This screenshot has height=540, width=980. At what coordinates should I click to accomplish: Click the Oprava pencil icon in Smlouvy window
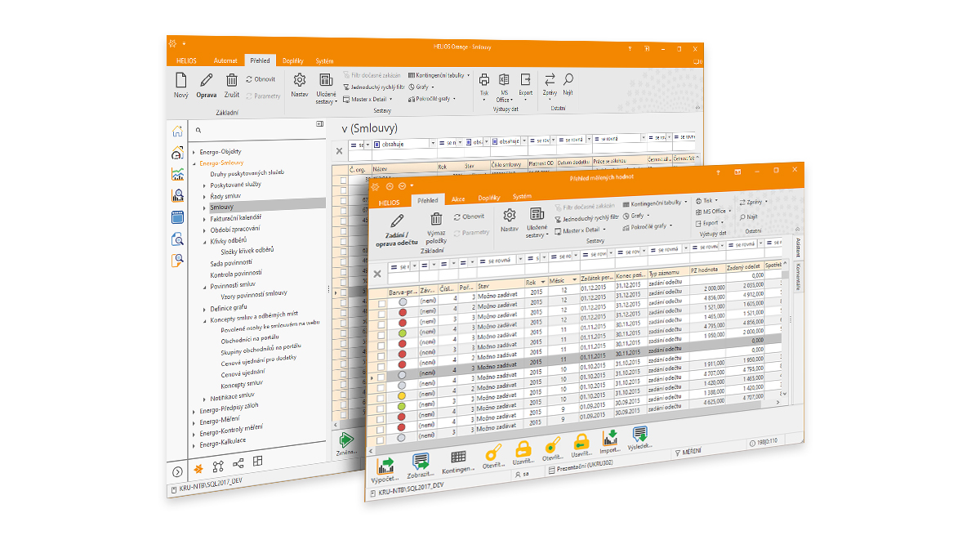coord(206,80)
